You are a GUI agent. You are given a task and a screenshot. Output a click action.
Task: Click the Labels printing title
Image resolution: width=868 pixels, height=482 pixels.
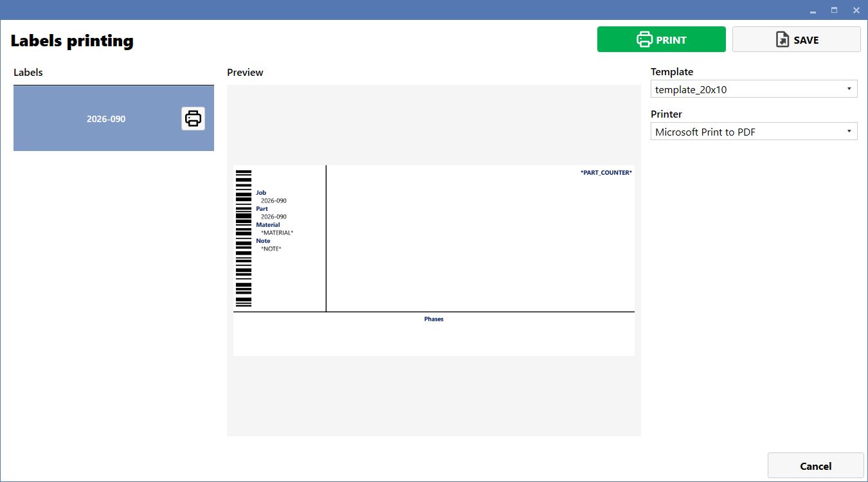click(x=72, y=41)
